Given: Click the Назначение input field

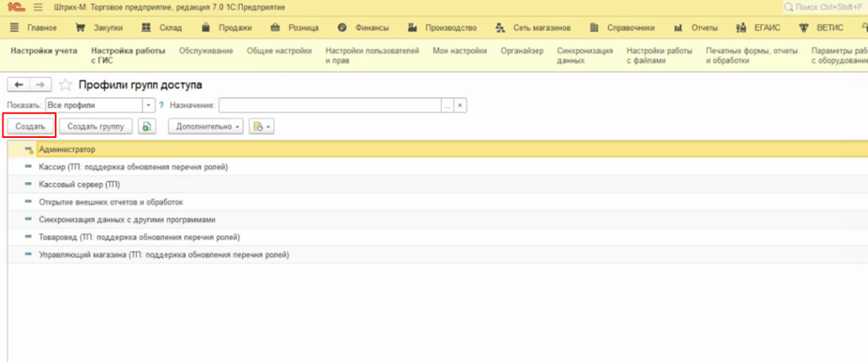Looking at the screenshot, I should (x=330, y=105).
